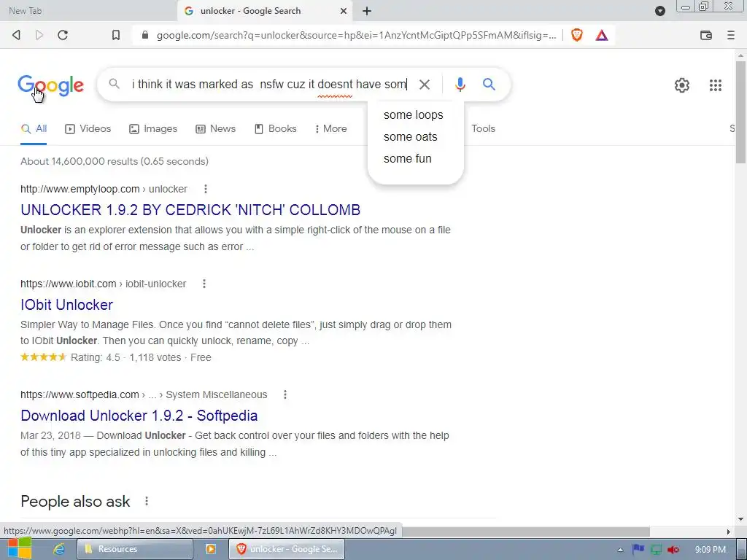This screenshot has width=747, height=560.
Task: Switch to the News results tab
Action: coord(216,128)
